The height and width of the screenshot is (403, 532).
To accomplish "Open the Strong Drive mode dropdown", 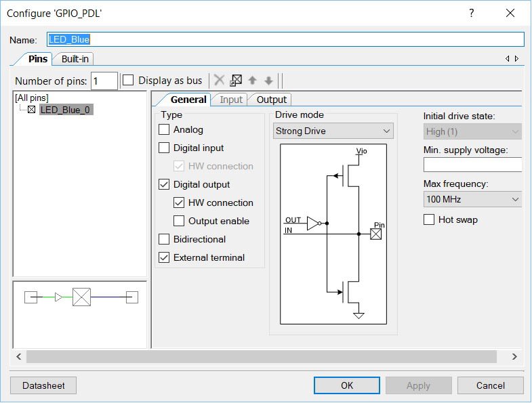I will click(333, 131).
